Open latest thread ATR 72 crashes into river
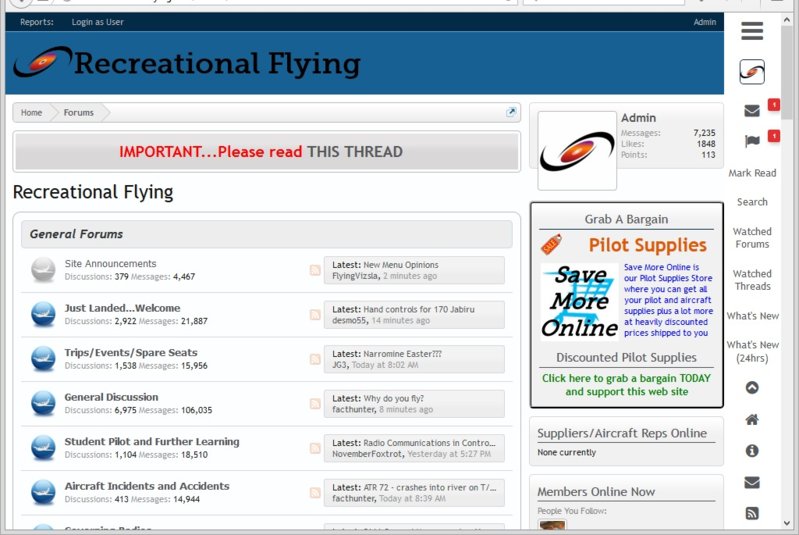This screenshot has height=535, width=799. pos(430,487)
